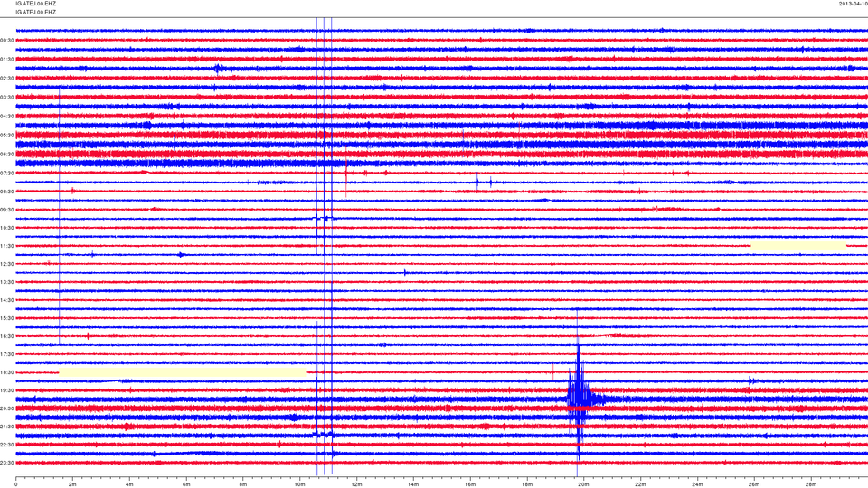The height and width of the screenshot is (488, 868).
Task: Click the 14:30 row label
Action: [7, 300]
